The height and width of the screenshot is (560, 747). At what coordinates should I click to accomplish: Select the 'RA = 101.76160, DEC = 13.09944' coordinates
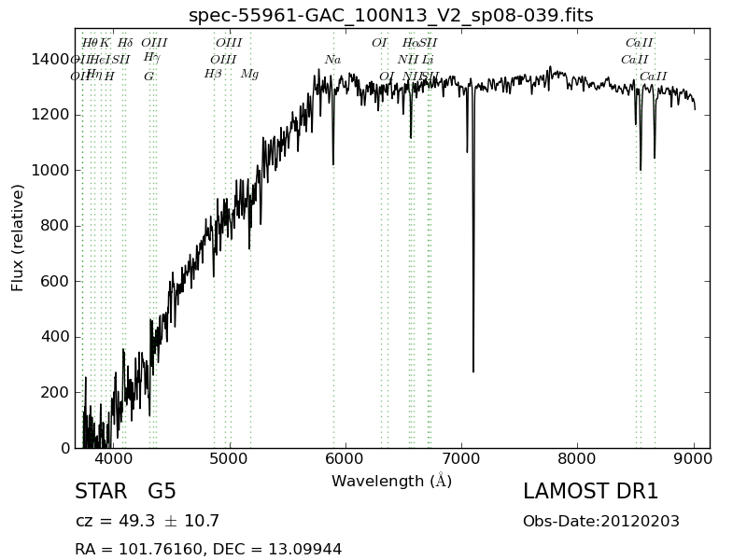click(208, 549)
